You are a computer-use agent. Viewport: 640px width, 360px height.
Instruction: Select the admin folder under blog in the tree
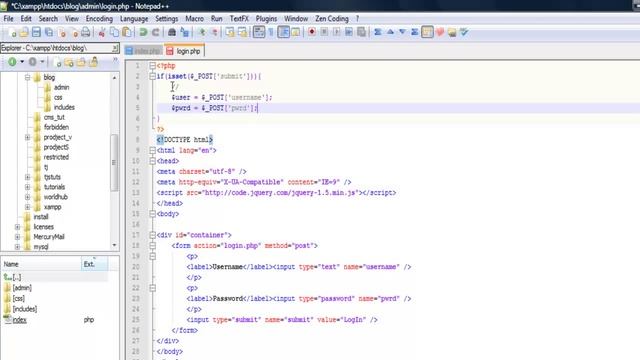tap(61, 87)
